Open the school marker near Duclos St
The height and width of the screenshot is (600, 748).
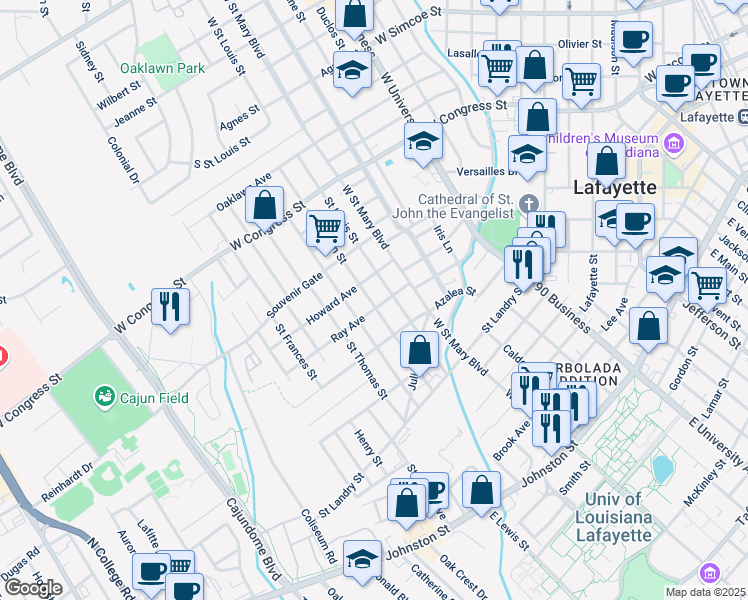pyautogui.click(x=353, y=72)
